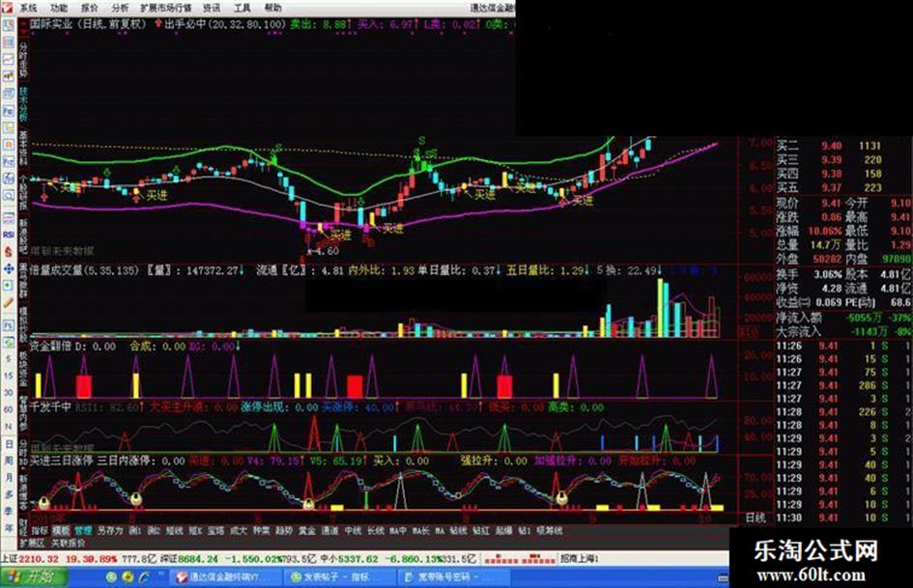This screenshot has height=588, width=913.
Task: Switch to weekly period 周
Action: coord(8,461)
